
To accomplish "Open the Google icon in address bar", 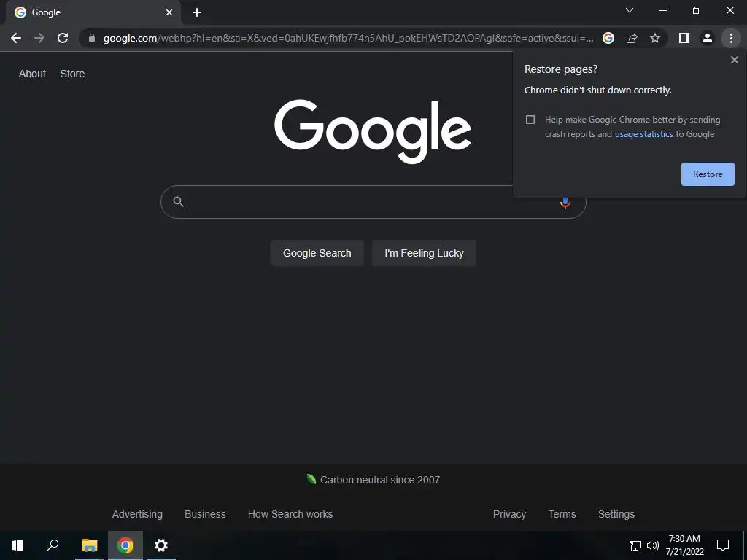I will (608, 38).
